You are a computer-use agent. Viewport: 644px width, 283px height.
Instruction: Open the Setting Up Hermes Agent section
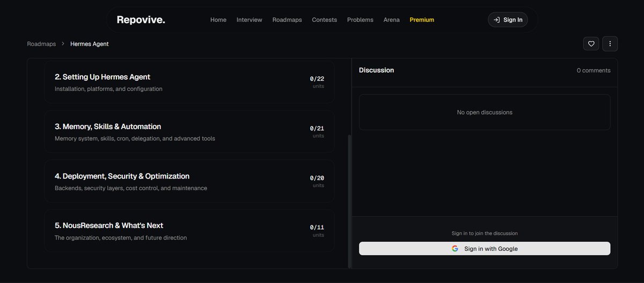tap(189, 82)
